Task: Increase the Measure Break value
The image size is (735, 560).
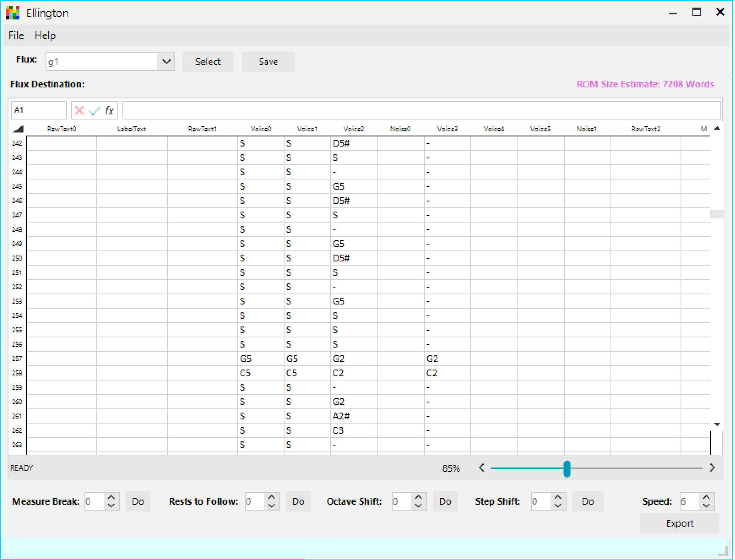Action: [111, 497]
